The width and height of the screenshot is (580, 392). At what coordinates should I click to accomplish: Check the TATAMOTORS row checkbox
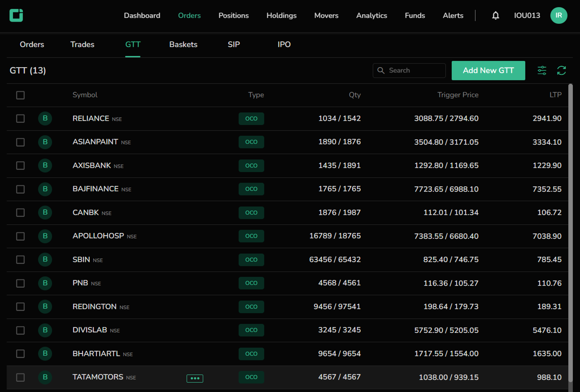pos(20,377)
